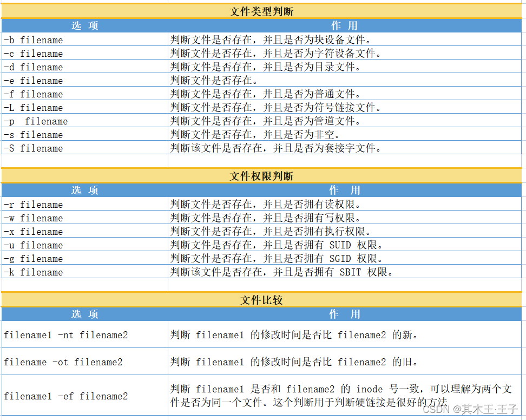Image resolution: width=526 pixels, height=420 pixels.
Task: Select description mentioning 'SBIT 权限'
Action: tap(345, 271)
